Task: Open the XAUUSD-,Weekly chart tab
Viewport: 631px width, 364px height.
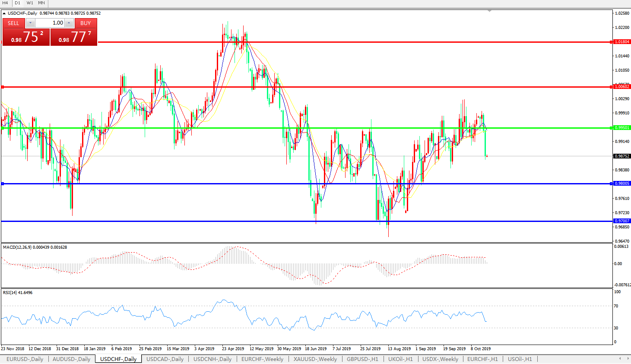Action: click(315, 359)
